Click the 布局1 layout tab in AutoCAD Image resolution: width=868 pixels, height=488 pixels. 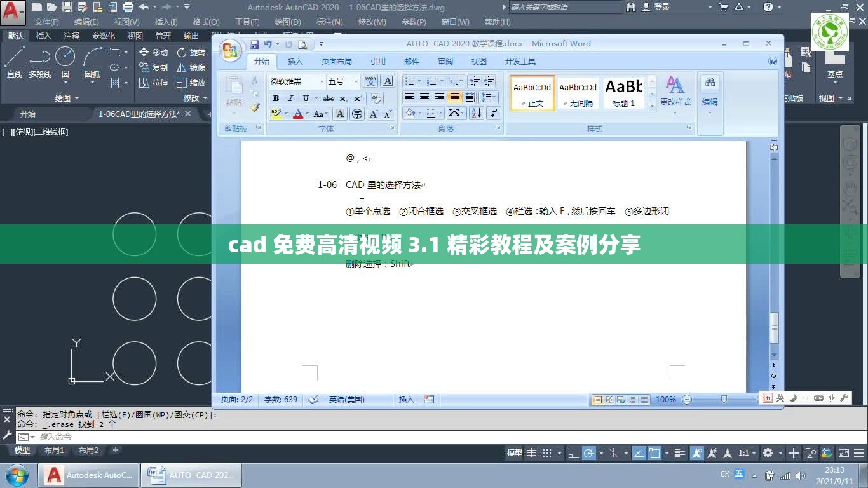[54, 450]
